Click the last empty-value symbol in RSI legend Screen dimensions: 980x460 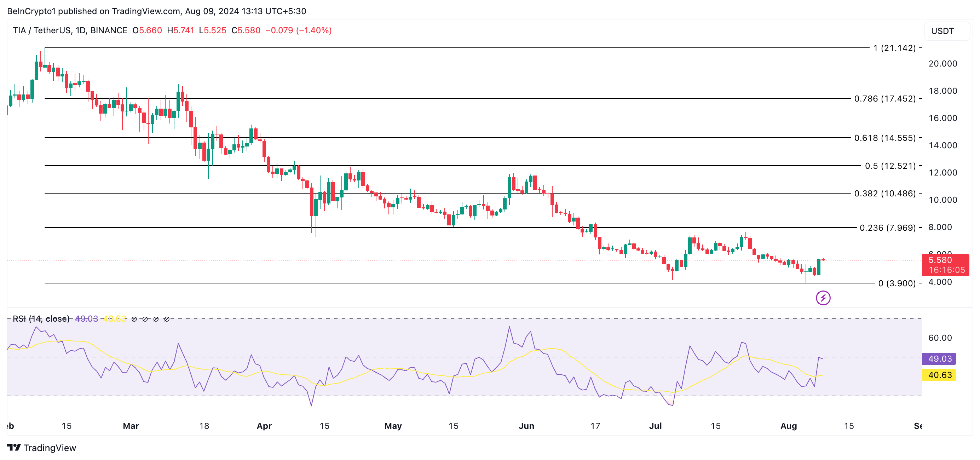pyautogui.click(x=167, y=319)
